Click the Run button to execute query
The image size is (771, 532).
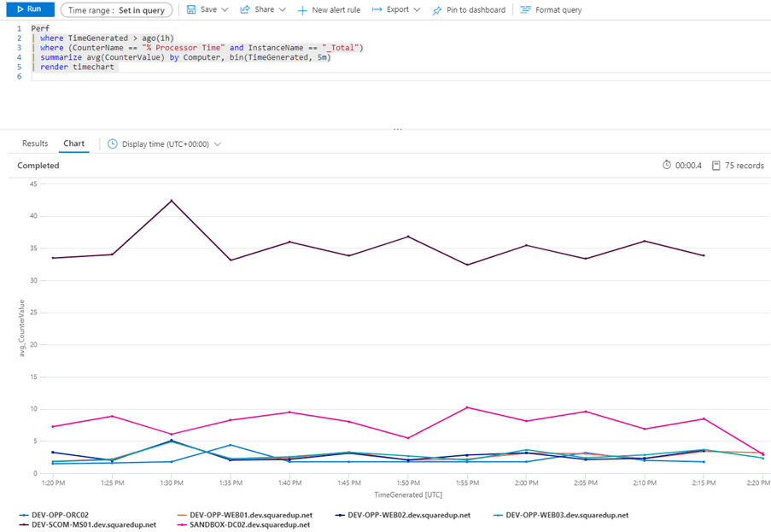click(29, 9)
